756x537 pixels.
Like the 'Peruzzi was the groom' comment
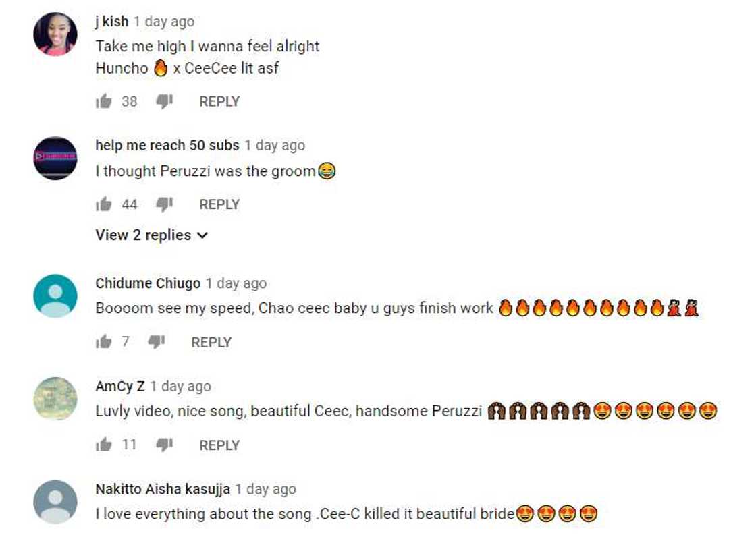pyautogui.click(x=103, y=204)
